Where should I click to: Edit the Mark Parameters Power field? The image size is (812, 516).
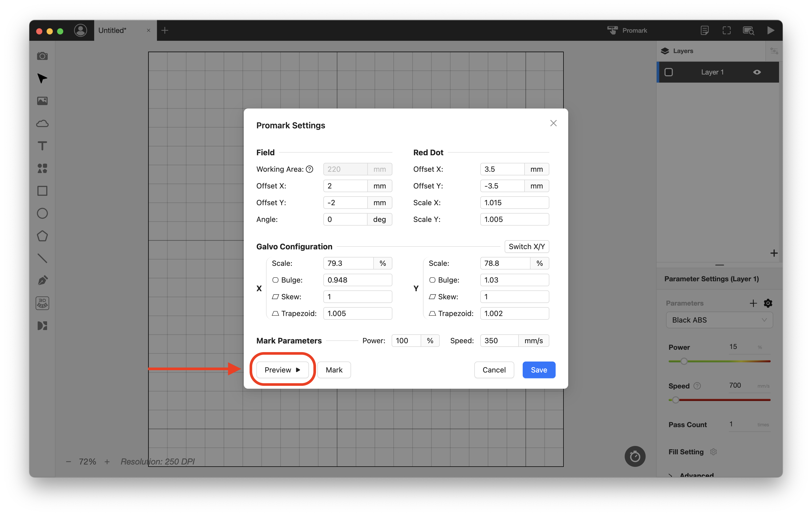pyautogui.click(x=406, y=341)
